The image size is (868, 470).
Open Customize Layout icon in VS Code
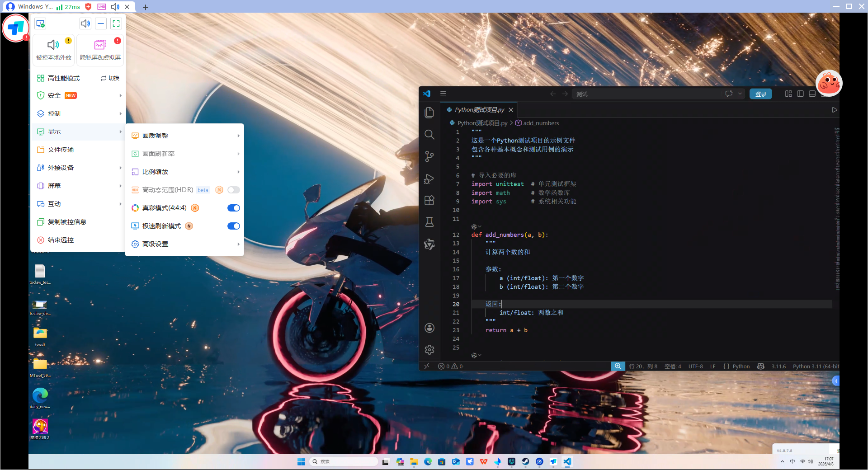click(788, 94)
